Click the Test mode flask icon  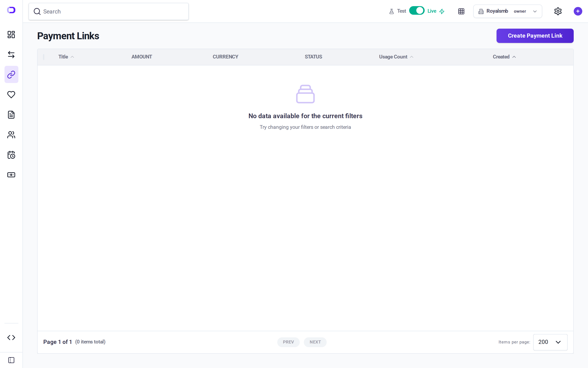click(391, 11)
